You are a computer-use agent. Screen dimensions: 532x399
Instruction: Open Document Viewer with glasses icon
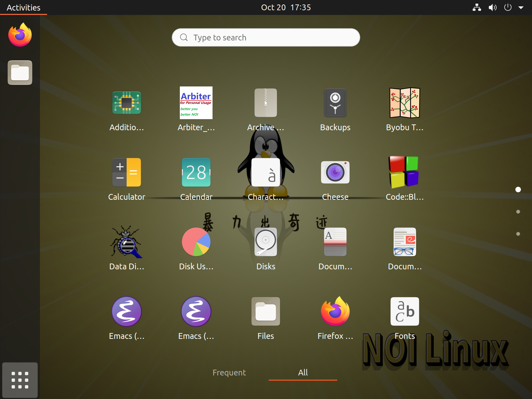405,242
